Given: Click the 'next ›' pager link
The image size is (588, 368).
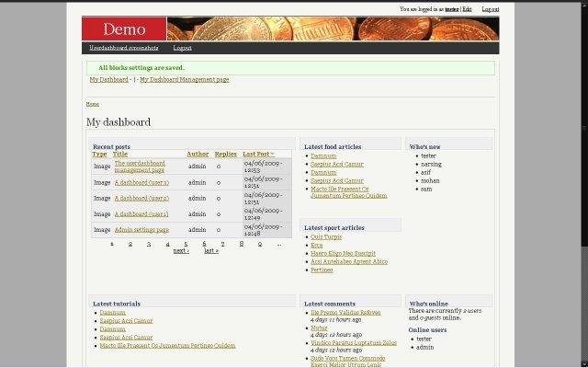Looking at the screenshot, I should (181, 251).
